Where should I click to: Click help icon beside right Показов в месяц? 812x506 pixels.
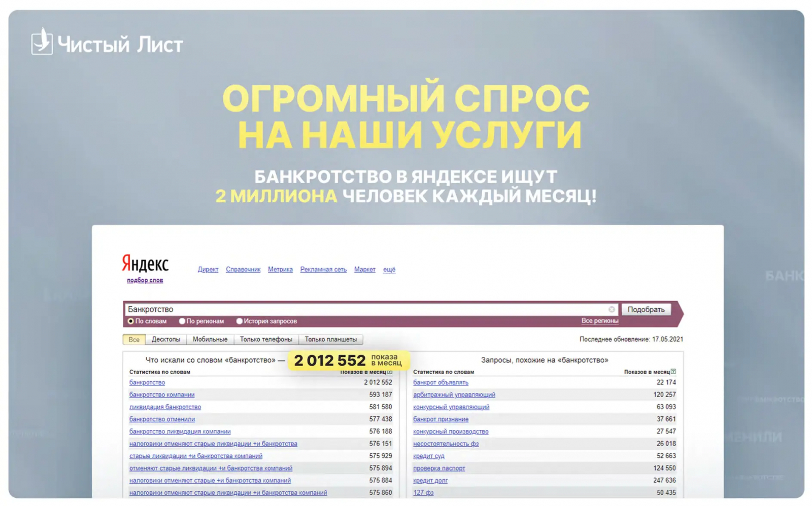click(x=673, y=372)
